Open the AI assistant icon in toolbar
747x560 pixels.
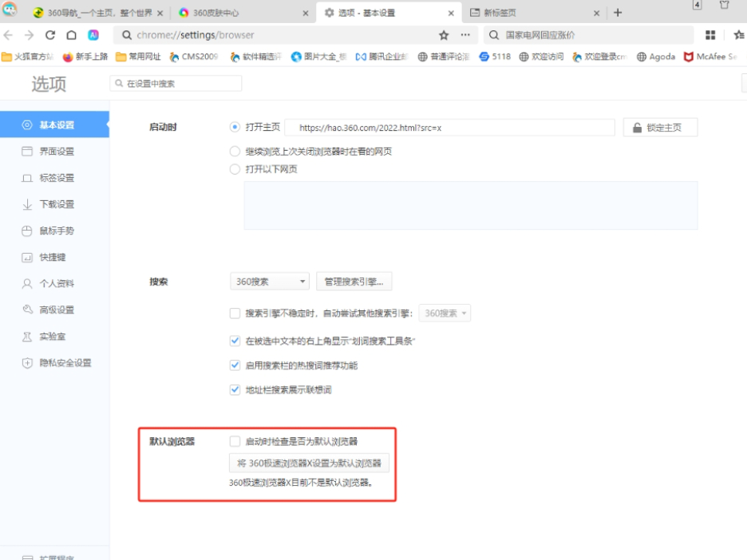point(93,35)
